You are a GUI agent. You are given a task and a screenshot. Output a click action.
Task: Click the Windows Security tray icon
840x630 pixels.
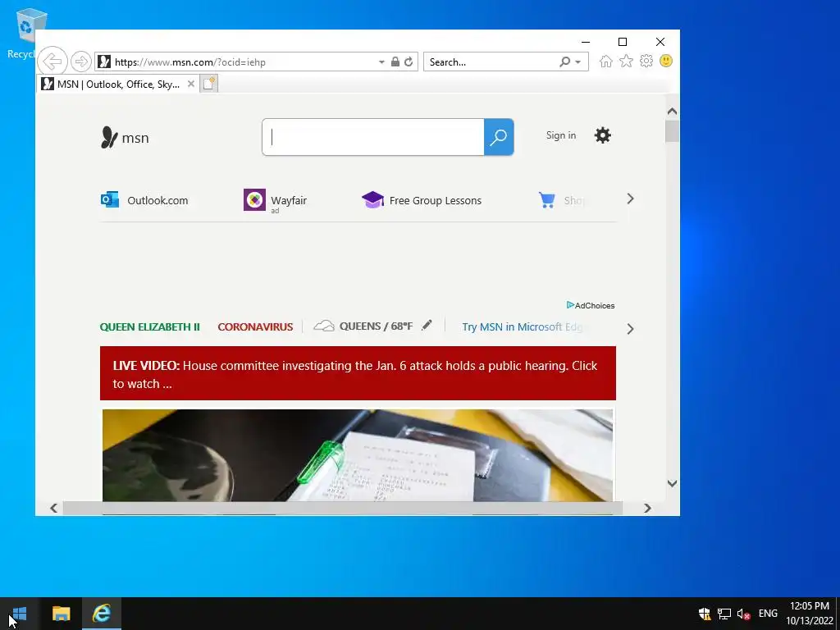tap(705, 614)
